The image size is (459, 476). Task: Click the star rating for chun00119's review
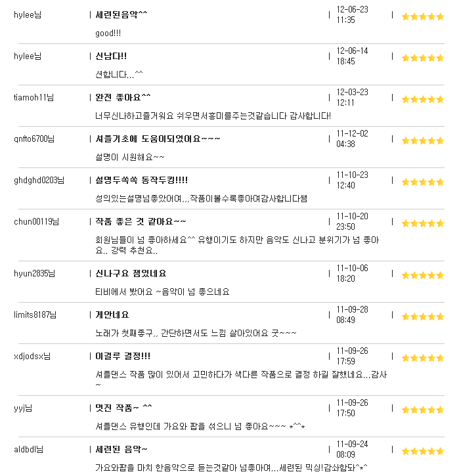(423, 223)
